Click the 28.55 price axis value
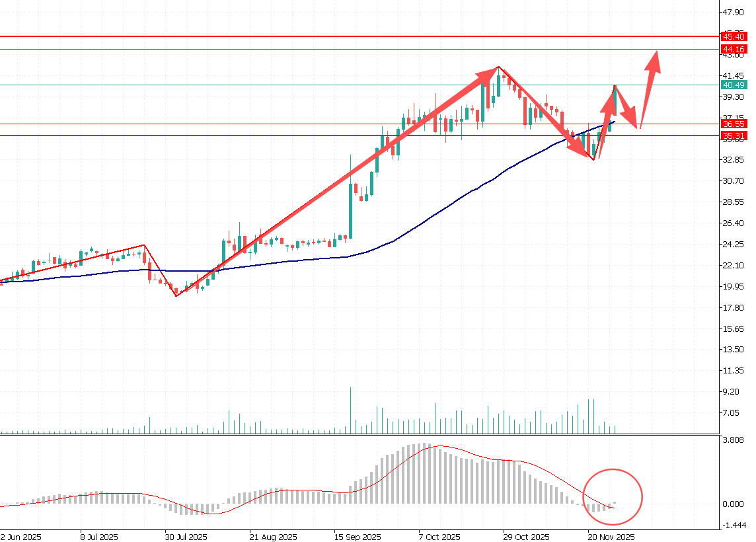756x542 pixels. tap(734, 202)
